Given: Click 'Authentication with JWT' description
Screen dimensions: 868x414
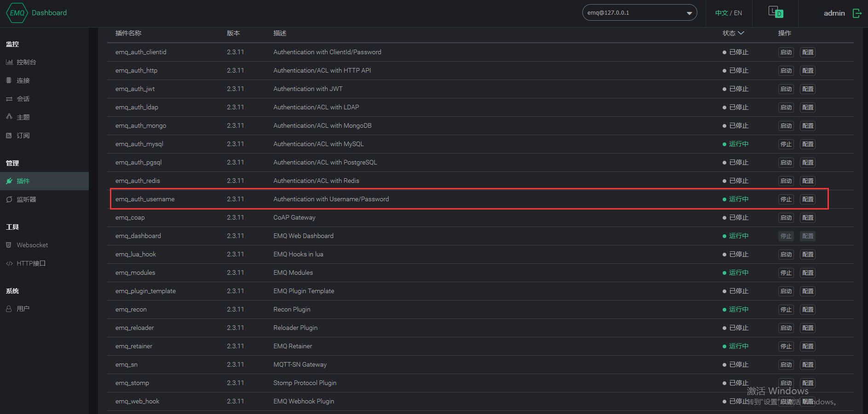Looking at the screenshot, I should (308, 89).
